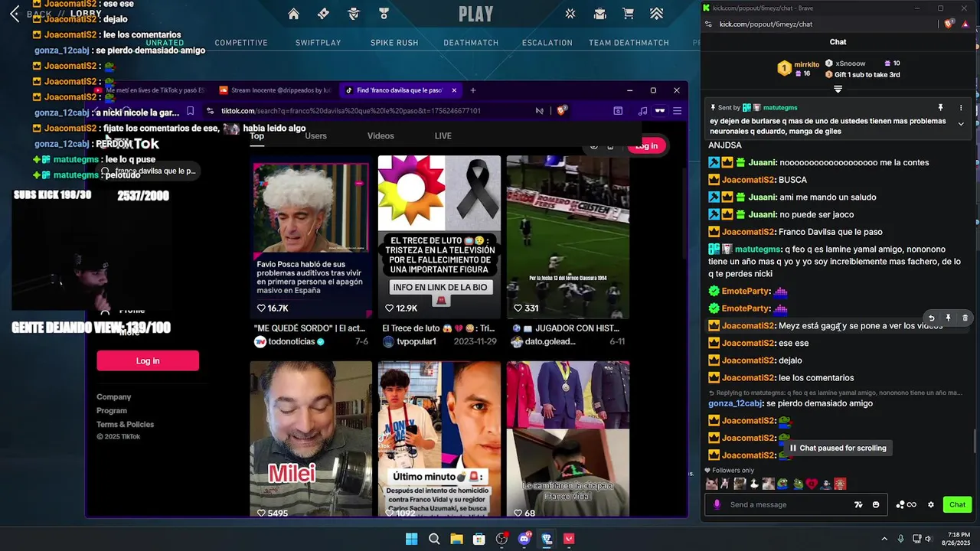Image resolution: width=980 pixels, height=551 pixels.
Task: Select the TEAM DEATHMATCH game mode tab
Action: [629, 43]
